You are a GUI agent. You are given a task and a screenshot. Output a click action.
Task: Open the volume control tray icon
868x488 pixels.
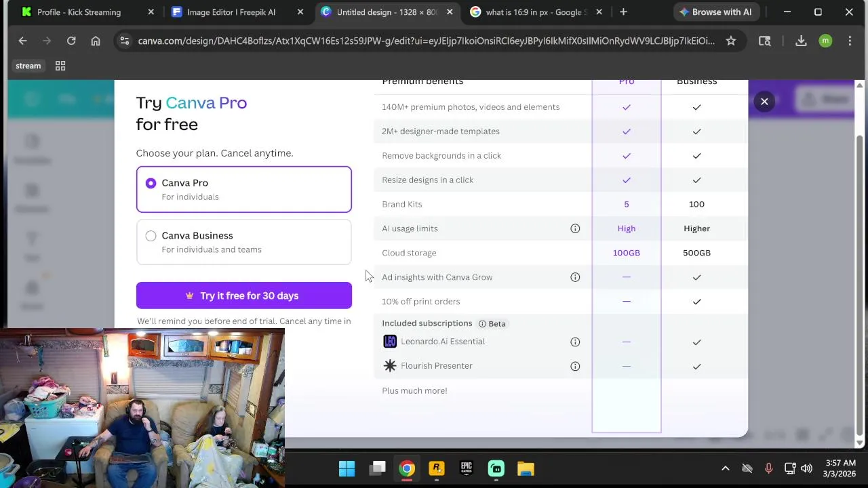(806, 468)
